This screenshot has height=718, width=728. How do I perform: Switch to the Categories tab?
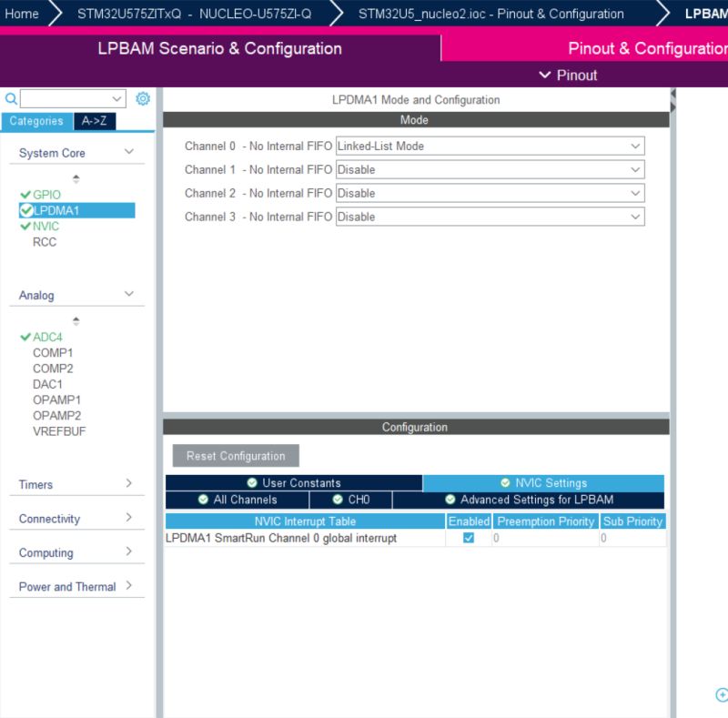coord(36,121)
